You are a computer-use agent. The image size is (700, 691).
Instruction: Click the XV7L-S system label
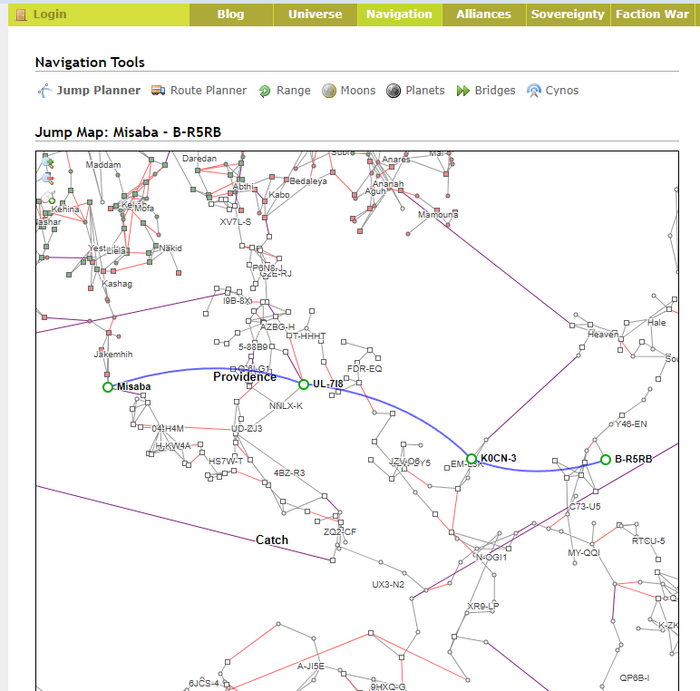click(x=235, y=222)
